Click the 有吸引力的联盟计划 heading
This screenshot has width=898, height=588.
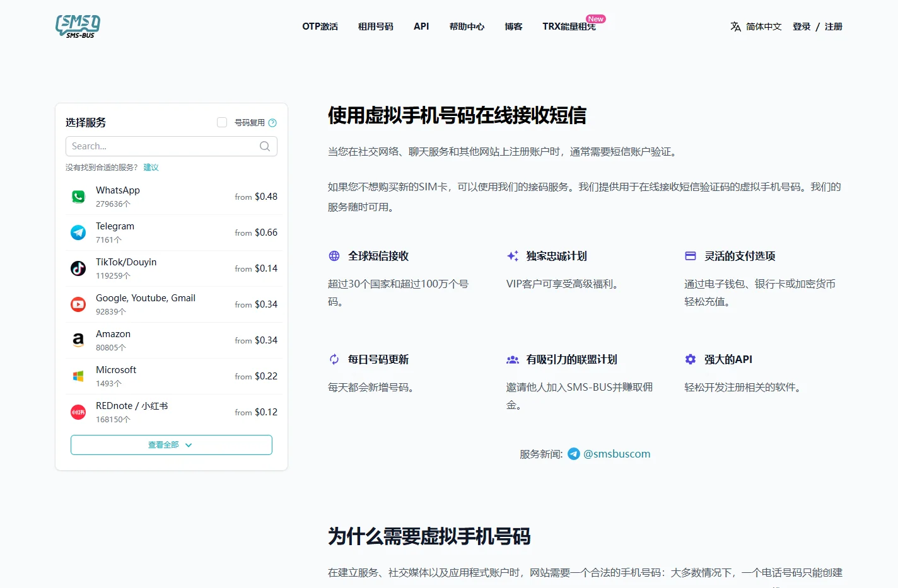click(572, 359)
